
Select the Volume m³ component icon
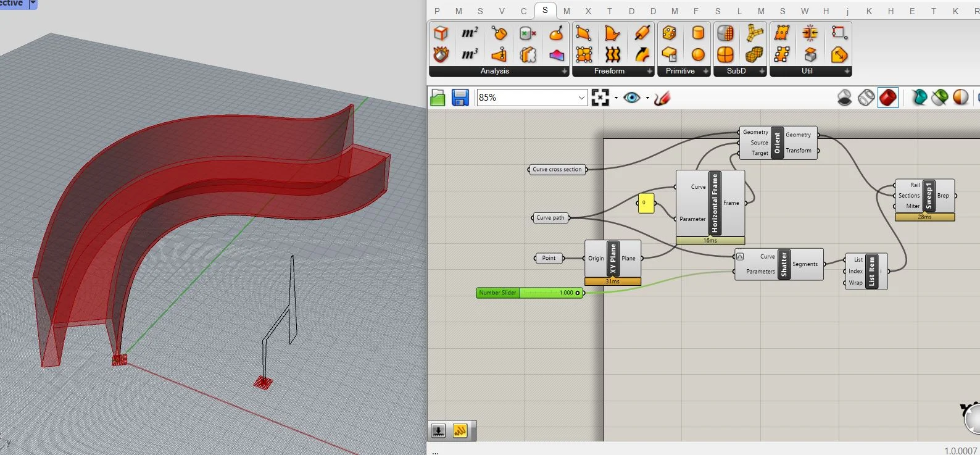coord(470,54)
